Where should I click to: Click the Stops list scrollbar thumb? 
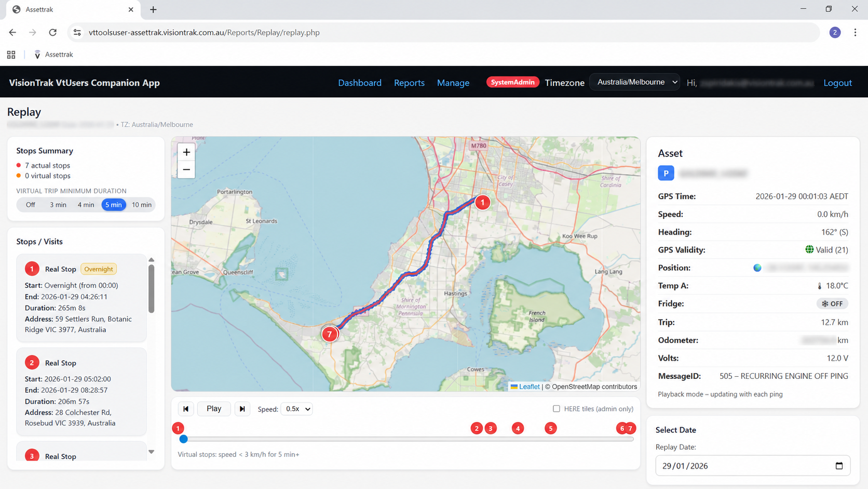pyautogui.click(x=152, y=289)
